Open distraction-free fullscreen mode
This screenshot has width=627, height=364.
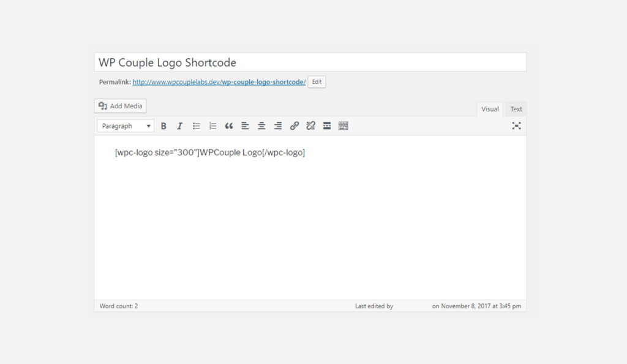(516, 125)
